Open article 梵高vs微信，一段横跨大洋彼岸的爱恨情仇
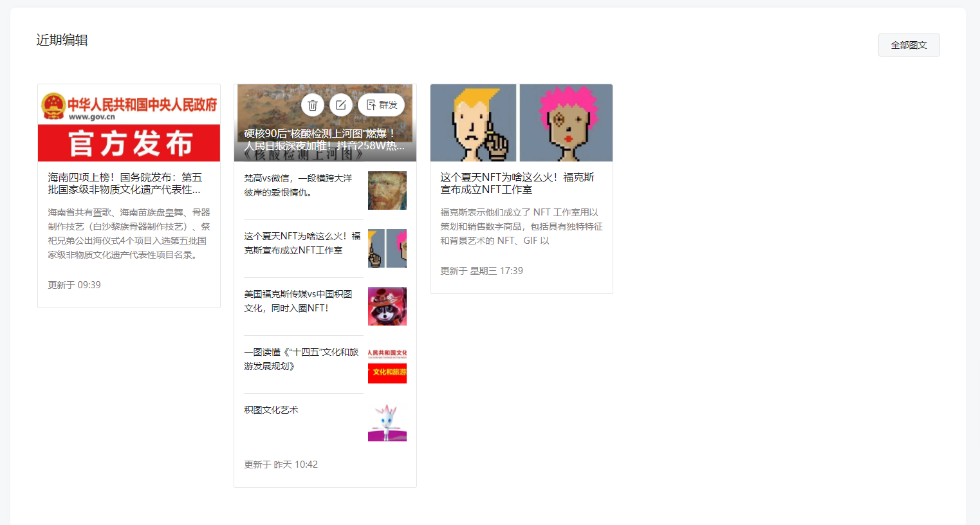This screenshot has width=980, height=525. pyautogui.click(x=299, y=185)
